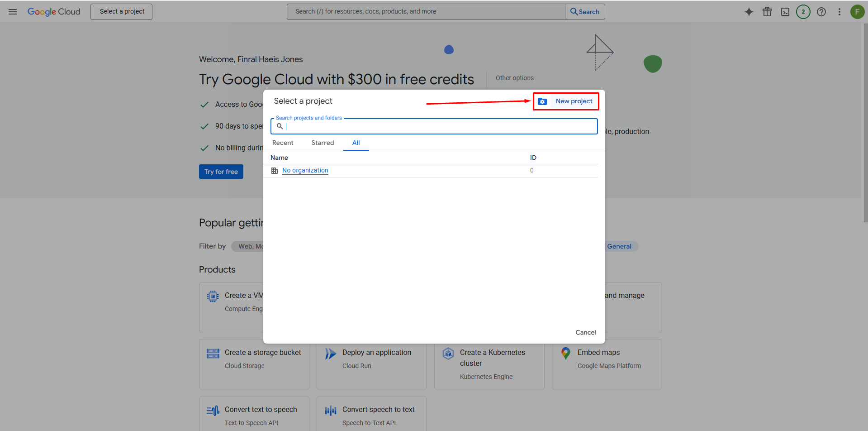
Task: Switch to the Recent tab
Action: click(282, 143)
